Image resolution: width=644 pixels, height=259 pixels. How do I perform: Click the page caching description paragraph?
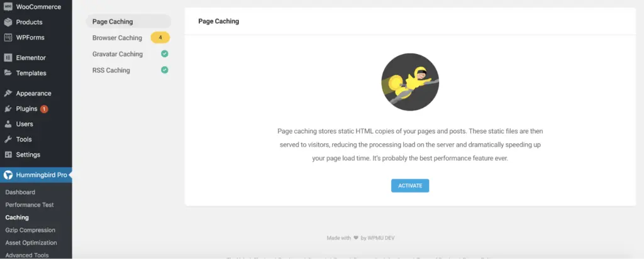point(410,145)
